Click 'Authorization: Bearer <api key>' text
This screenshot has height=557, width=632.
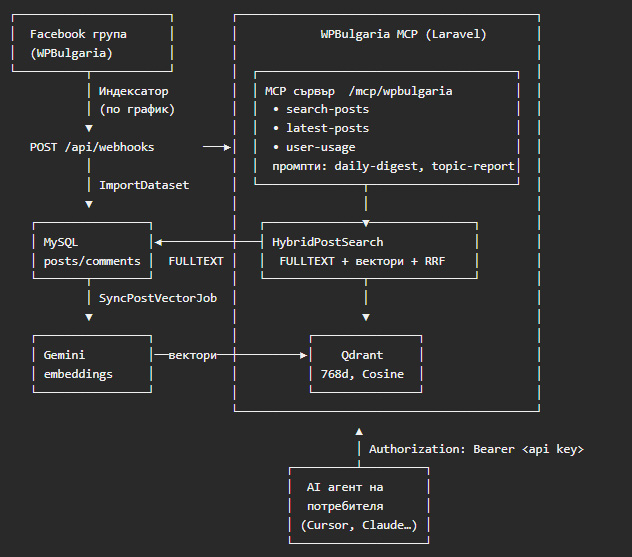476,449
